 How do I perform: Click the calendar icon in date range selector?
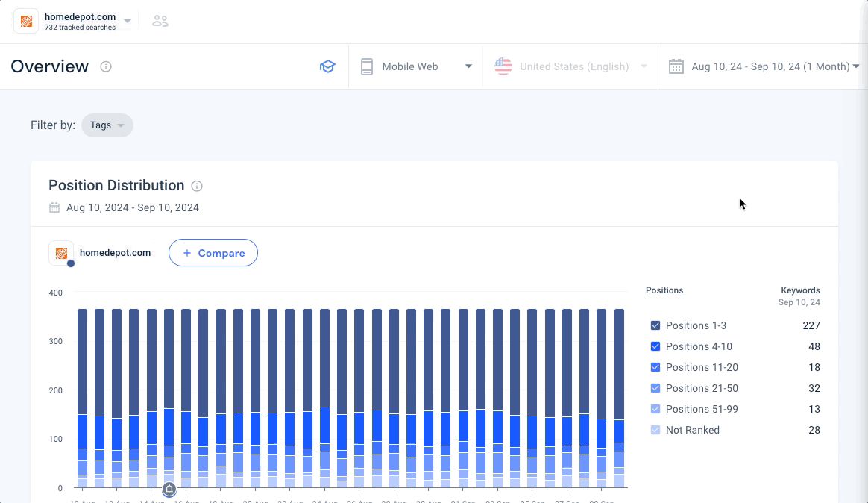click(x=676, y=66)
